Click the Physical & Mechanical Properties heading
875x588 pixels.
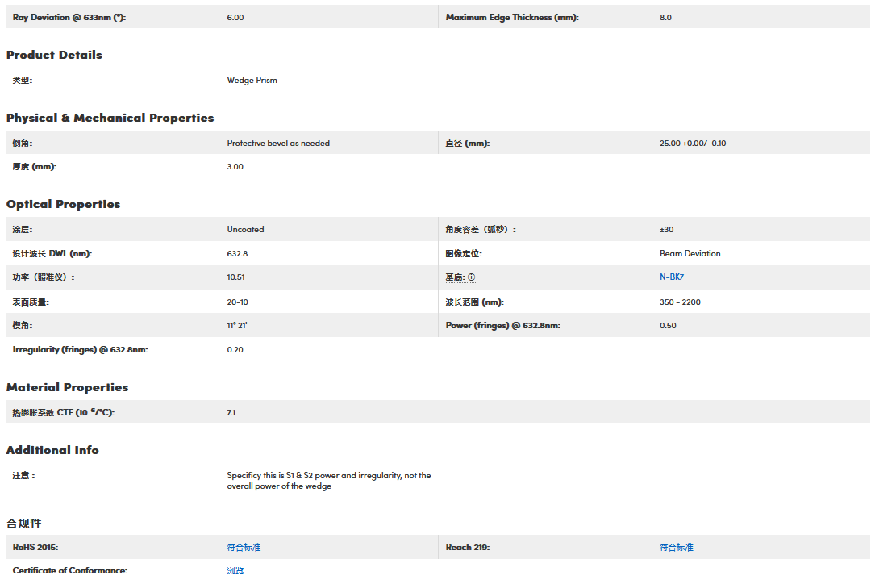[x=110, y=118]
